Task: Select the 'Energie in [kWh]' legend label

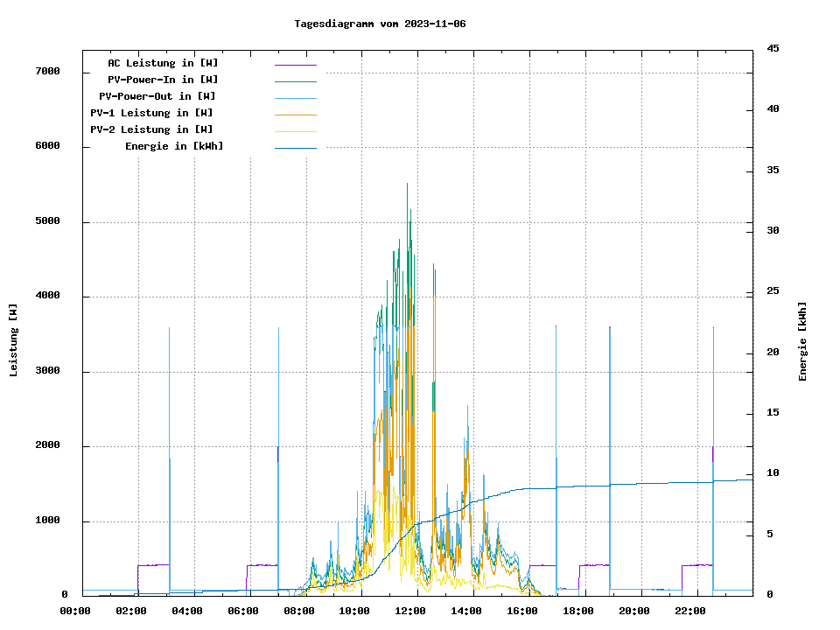Action: (174, 146)
